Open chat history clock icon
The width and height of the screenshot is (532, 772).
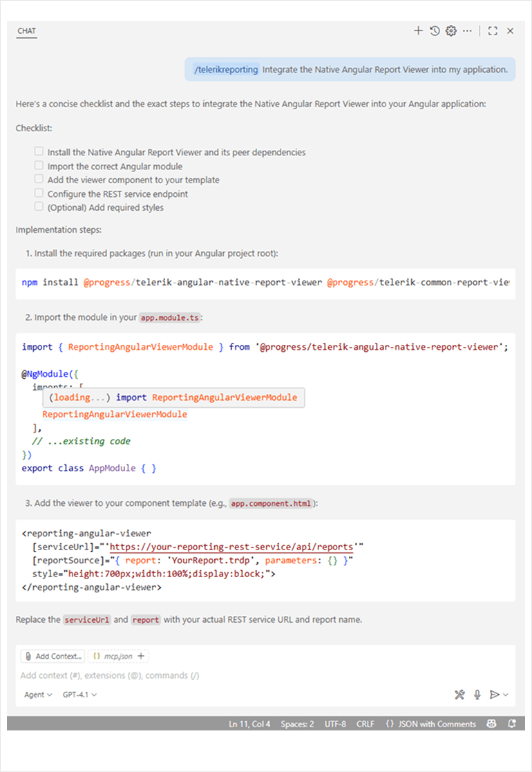click(435, 31)
